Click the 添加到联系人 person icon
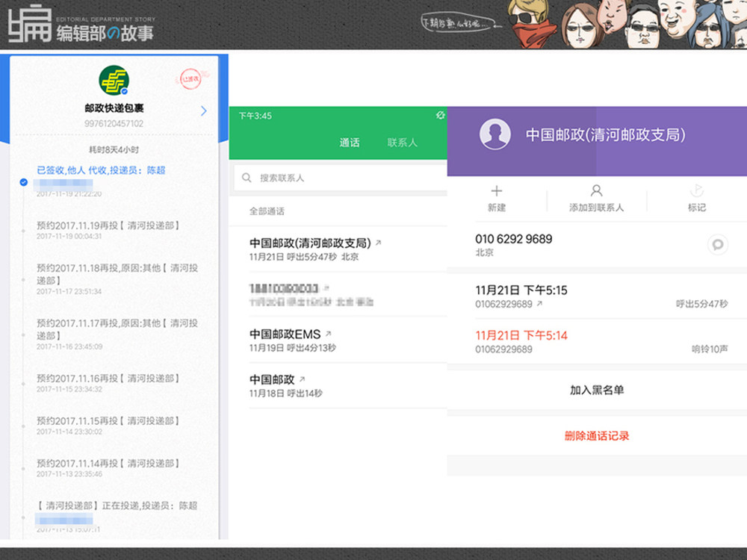 point(596,191)
